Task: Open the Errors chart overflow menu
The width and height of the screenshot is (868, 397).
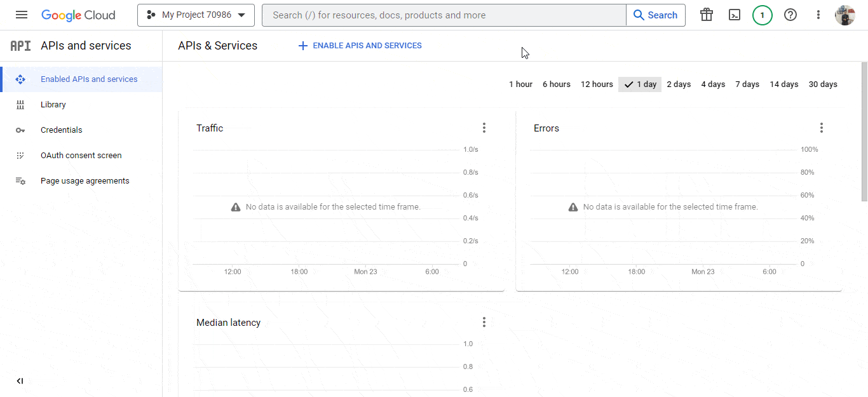Action: (821, 127)
